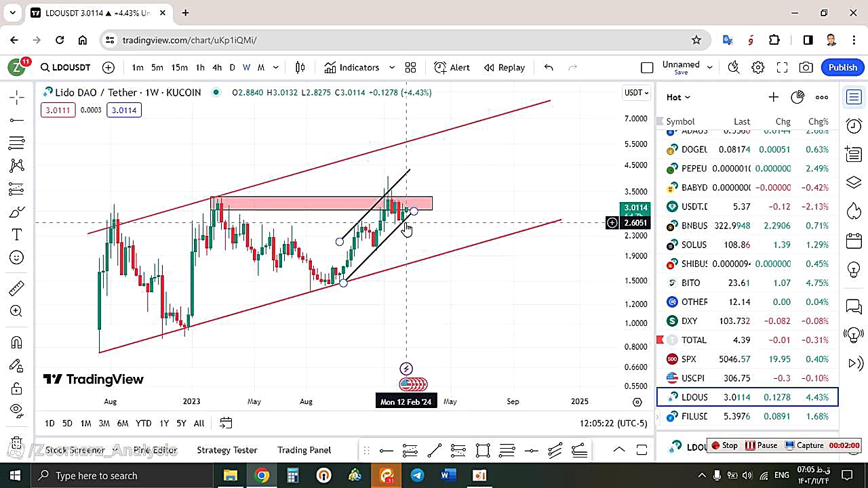Expand the Unnamed layout dropdown

[710, 67]
